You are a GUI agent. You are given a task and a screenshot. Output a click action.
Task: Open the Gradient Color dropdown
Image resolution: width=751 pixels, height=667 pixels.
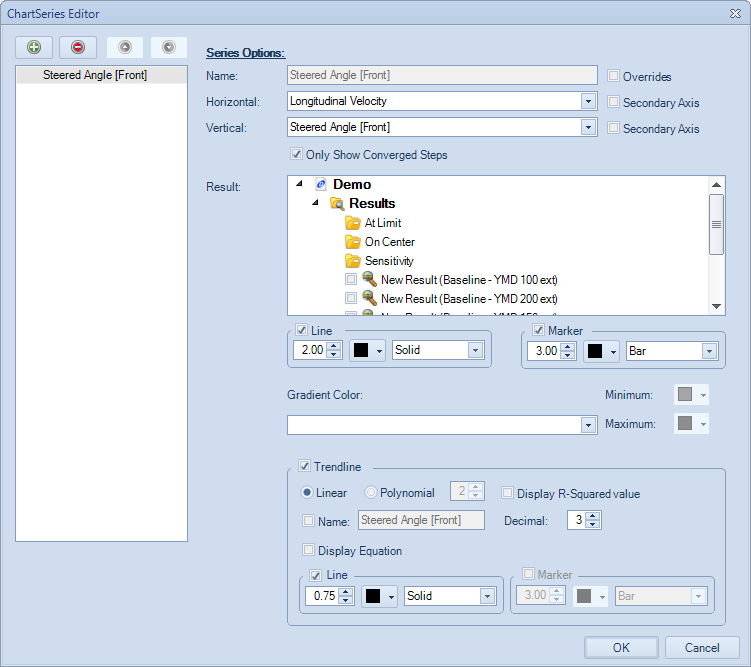(x=588, y=425)
